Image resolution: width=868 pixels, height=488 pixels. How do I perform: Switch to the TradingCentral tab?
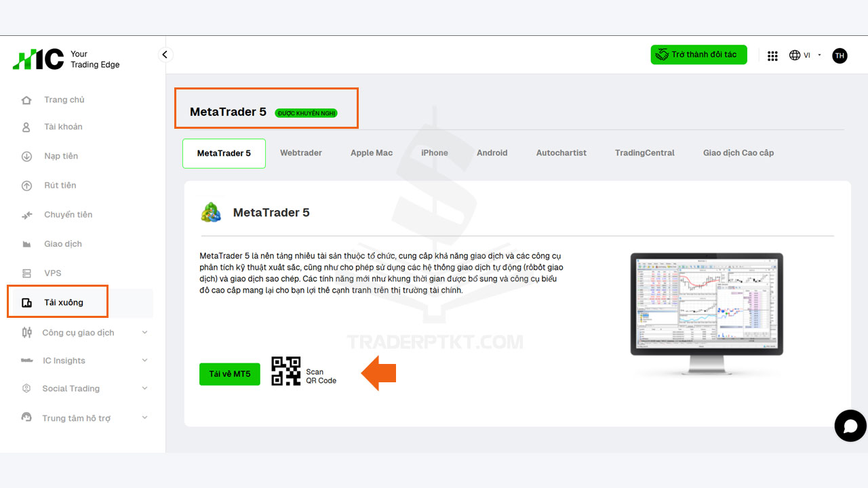coord(645,153)
